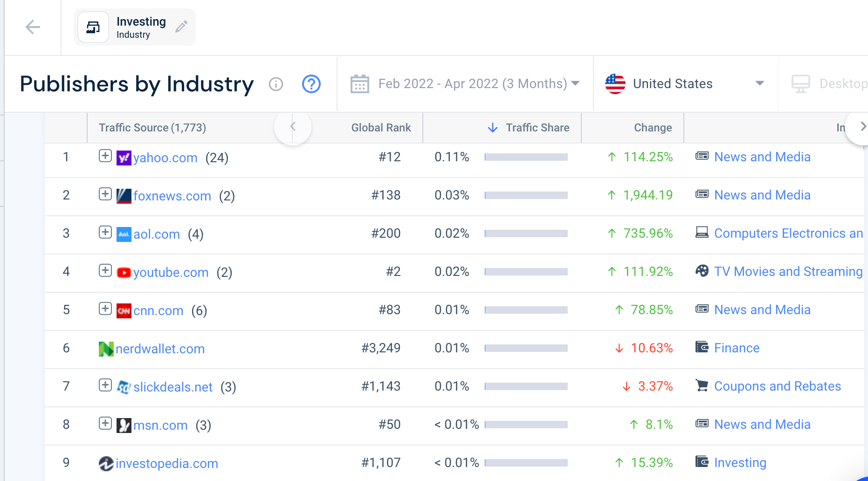
Task: Open the nerdwallet.com link
Action: 159,349
